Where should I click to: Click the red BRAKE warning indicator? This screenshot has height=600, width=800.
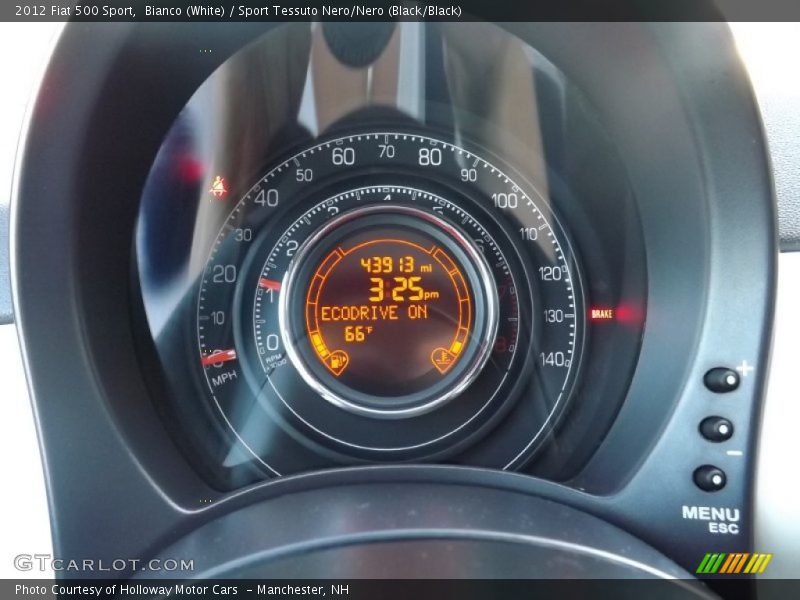pos(602,314)
